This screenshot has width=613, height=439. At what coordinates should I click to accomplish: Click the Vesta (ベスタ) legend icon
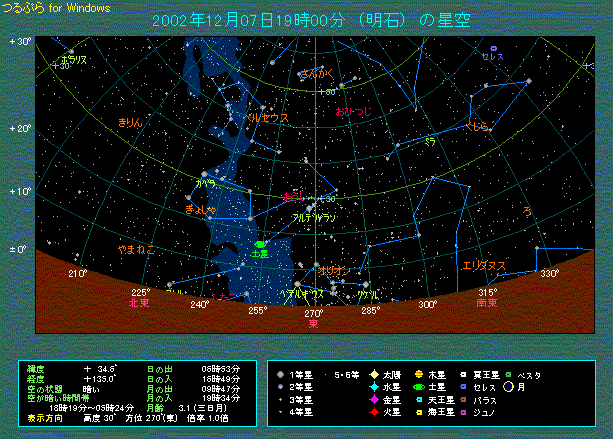508,375
